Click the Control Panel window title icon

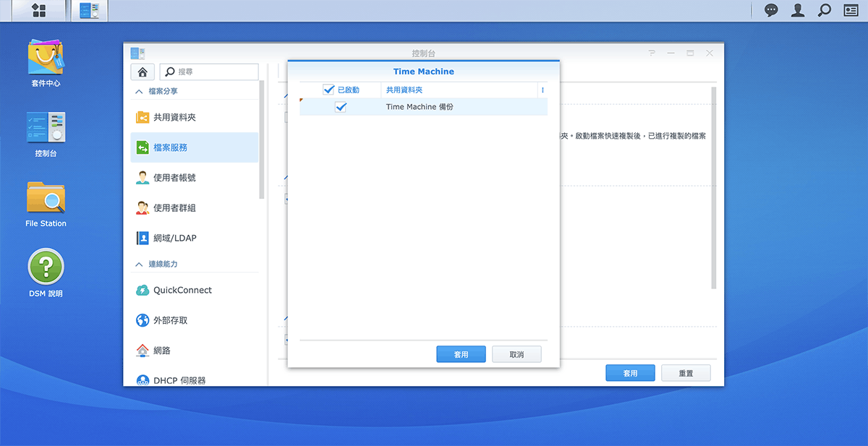(x=137, y=53)
